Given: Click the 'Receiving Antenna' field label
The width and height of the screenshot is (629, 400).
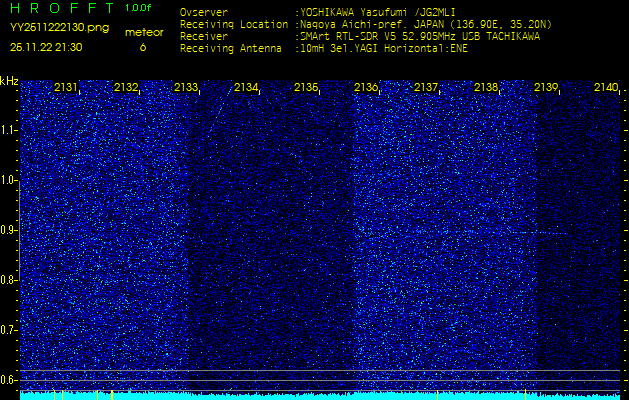Looking at the screenshot, I should coord(231,49).
